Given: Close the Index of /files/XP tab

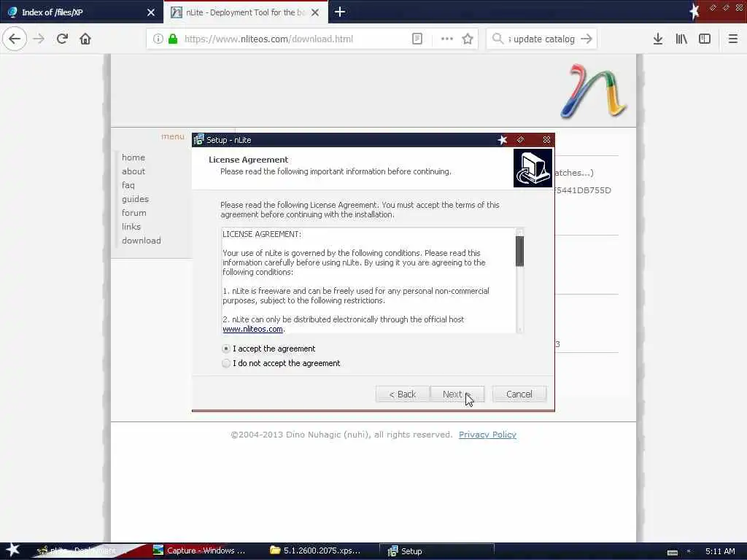Looking at the screenshot, I should tap(151, 12).
